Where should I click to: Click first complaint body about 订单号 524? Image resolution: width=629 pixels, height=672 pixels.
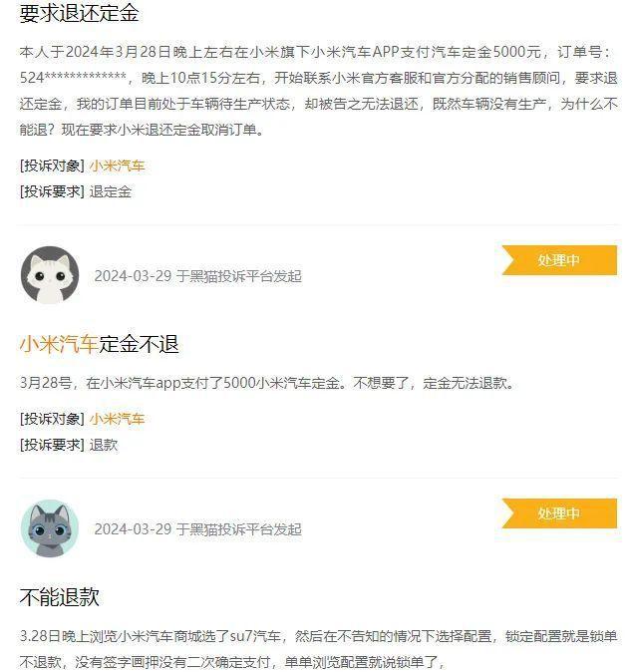[x=318, y=91]
